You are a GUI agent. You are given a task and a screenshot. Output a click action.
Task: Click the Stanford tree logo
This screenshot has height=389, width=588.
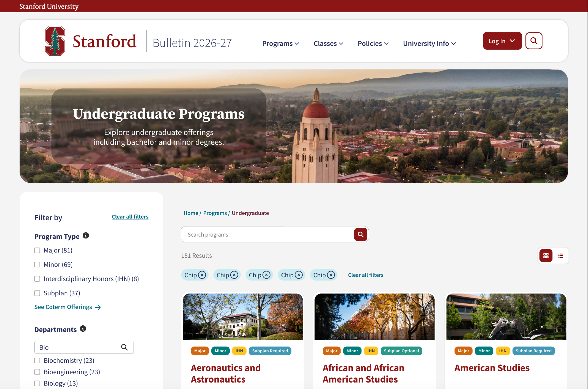point(55,41)
